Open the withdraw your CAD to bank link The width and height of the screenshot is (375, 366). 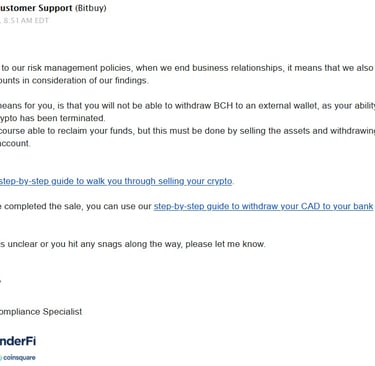coord(264,206)
